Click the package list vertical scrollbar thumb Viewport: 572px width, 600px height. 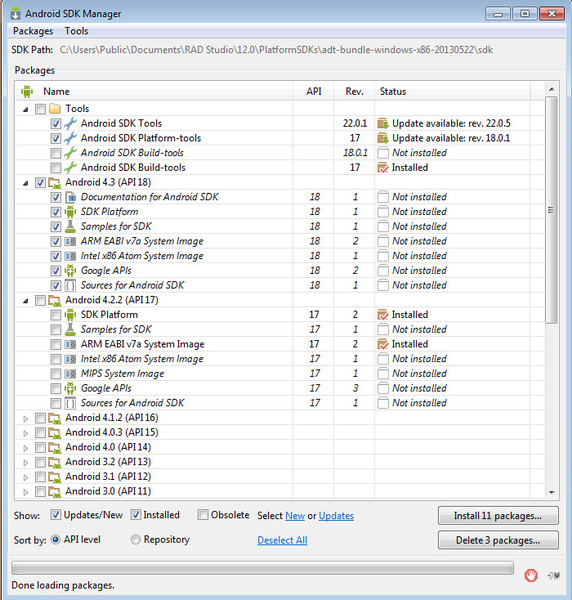pyautogui.click(x=551, y=210)
